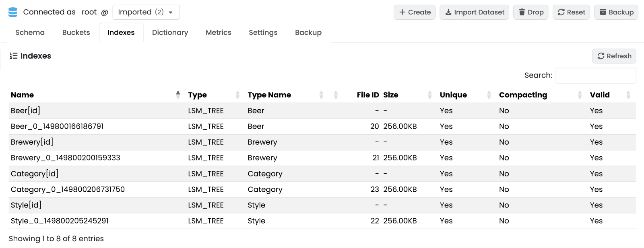Select the Beer[id] index row
The width and height of the screenshot is (644, 248).
point(322,111)
